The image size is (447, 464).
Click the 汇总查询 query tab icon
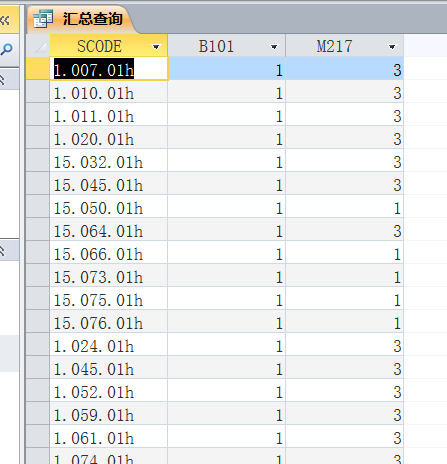[x=43, y=19]
